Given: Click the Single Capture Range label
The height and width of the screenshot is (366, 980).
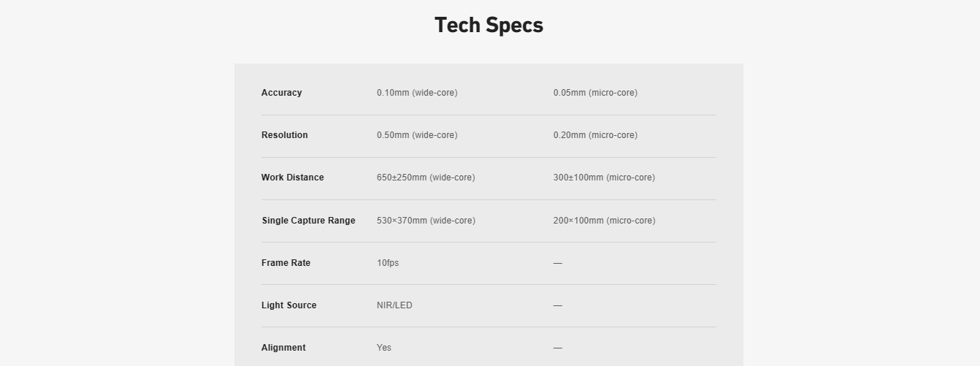Looking at the screenshot, I should point(308,221).
